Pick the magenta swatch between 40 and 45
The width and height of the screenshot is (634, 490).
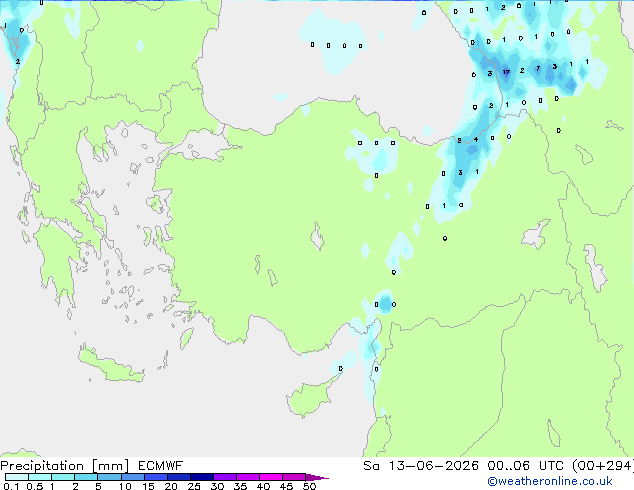coord(271,477)
